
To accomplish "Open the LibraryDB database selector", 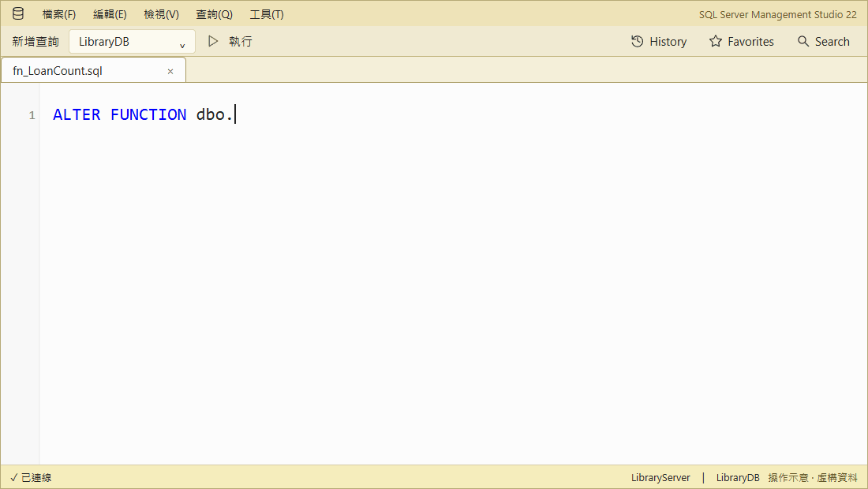I will [x=132, y=42].
